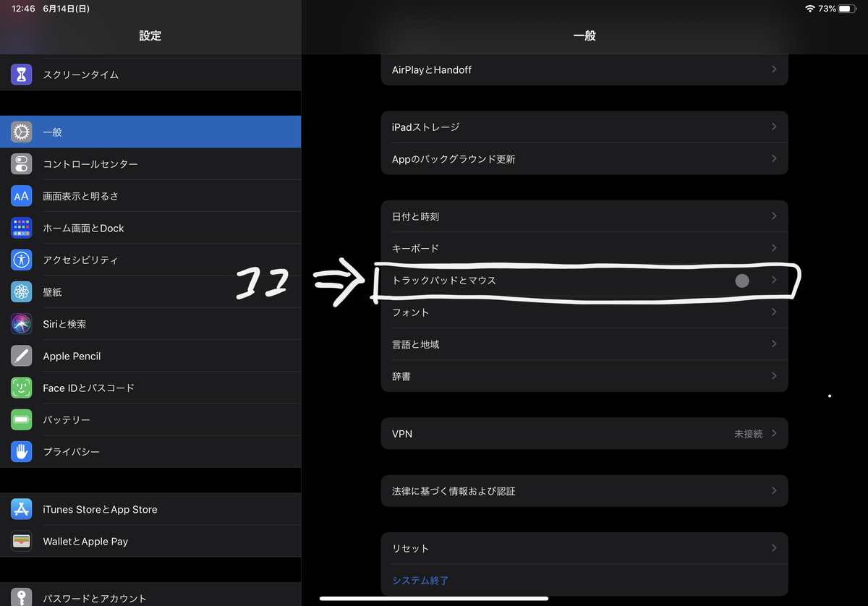Screen dimensions: 868x606
Task: Tap the home indicator bar
Action: pos(434,598)
